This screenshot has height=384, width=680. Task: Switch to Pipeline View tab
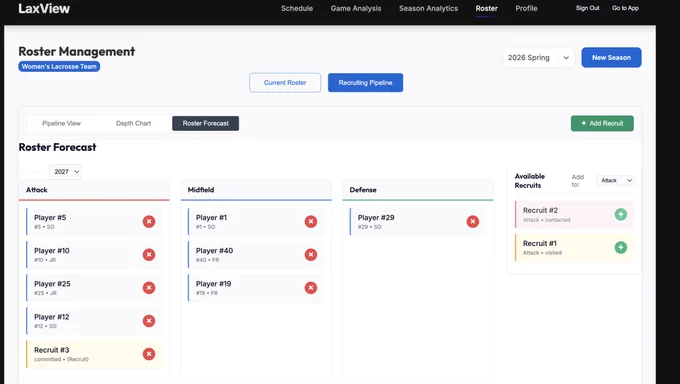(61, 123)
